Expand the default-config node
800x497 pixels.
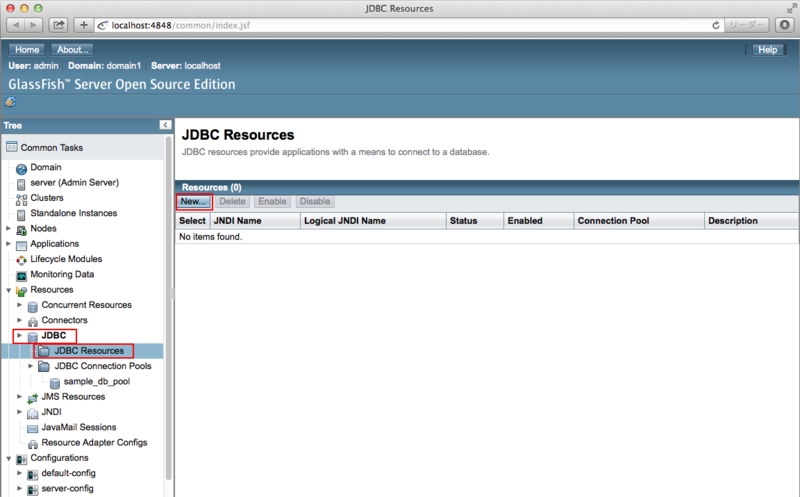pos(19,473)
